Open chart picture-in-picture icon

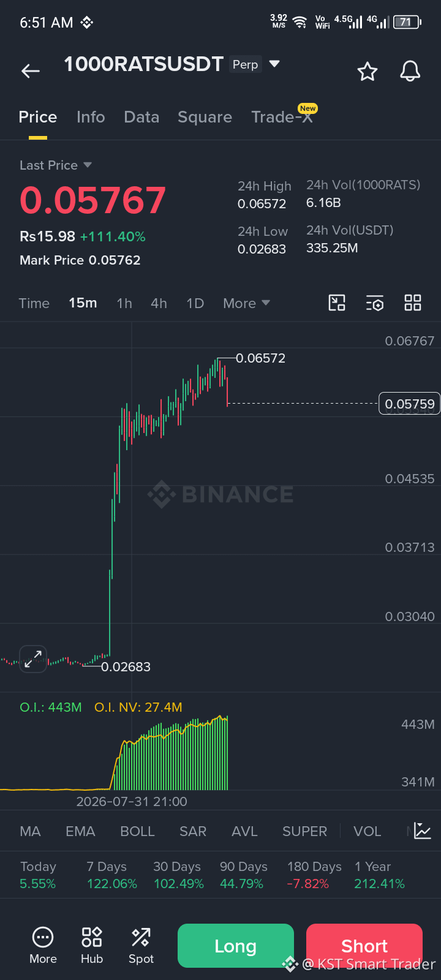pos(337,303)
